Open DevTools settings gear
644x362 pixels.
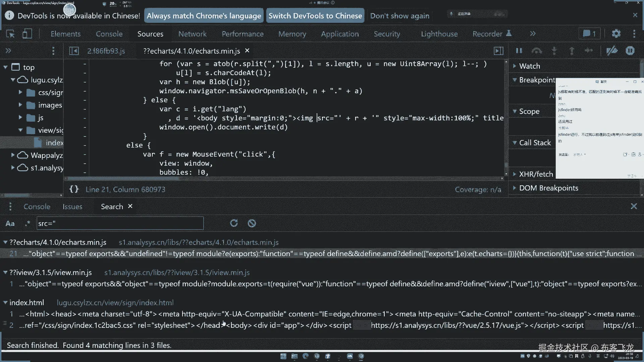[x=616, y=34]
